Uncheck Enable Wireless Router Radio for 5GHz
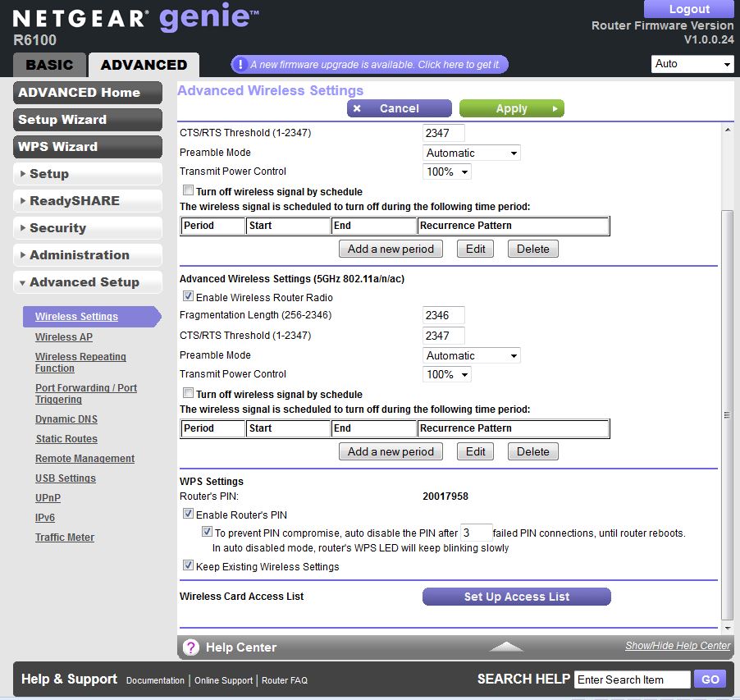 click(188, 296)
